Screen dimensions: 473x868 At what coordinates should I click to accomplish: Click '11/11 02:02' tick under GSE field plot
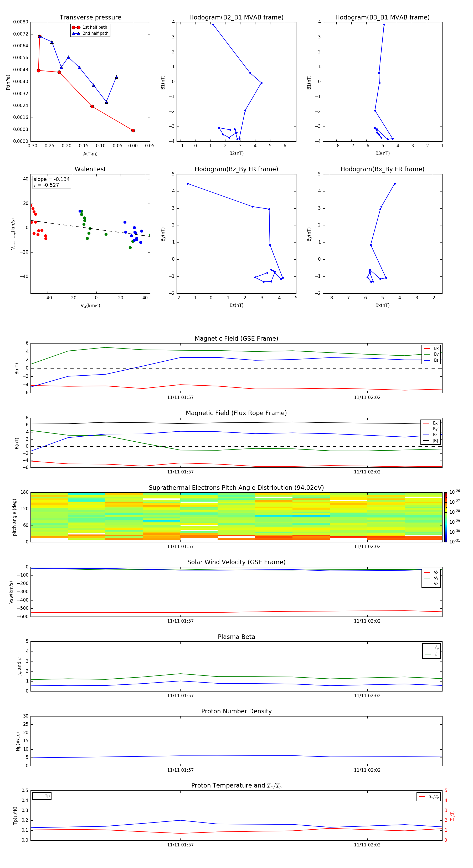367,398
